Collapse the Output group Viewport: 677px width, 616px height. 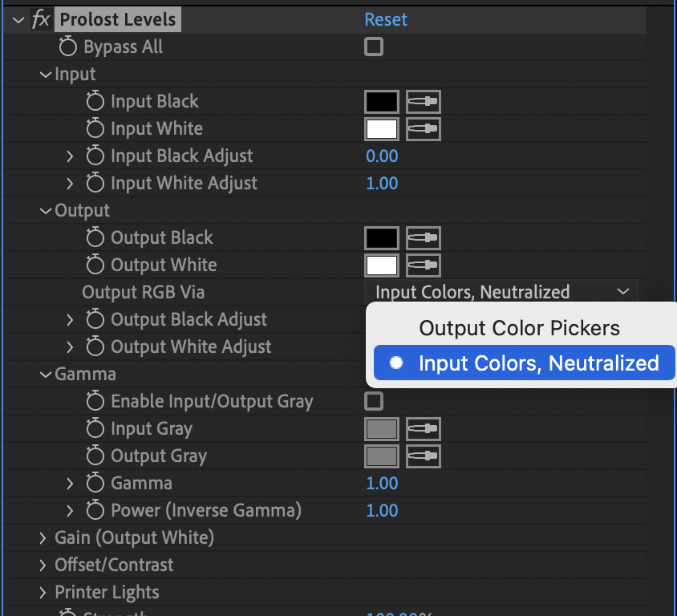[x=46, y=211]
